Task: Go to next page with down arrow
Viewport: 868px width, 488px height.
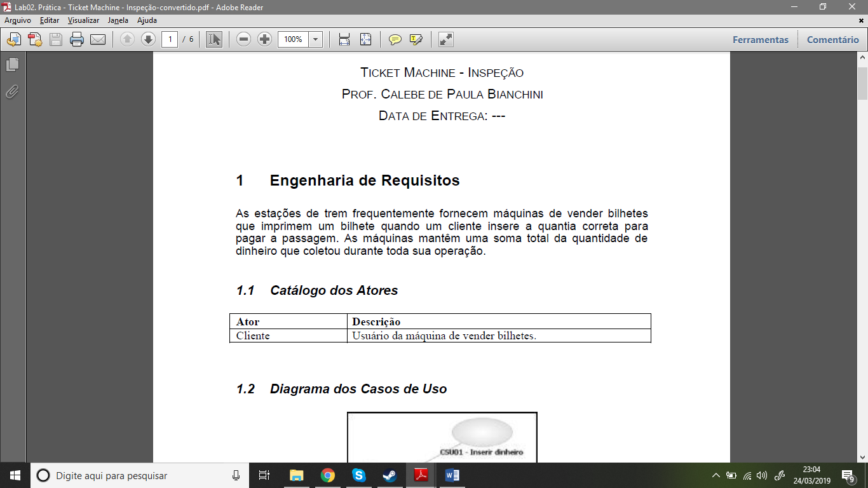Action: pos(148,39)
